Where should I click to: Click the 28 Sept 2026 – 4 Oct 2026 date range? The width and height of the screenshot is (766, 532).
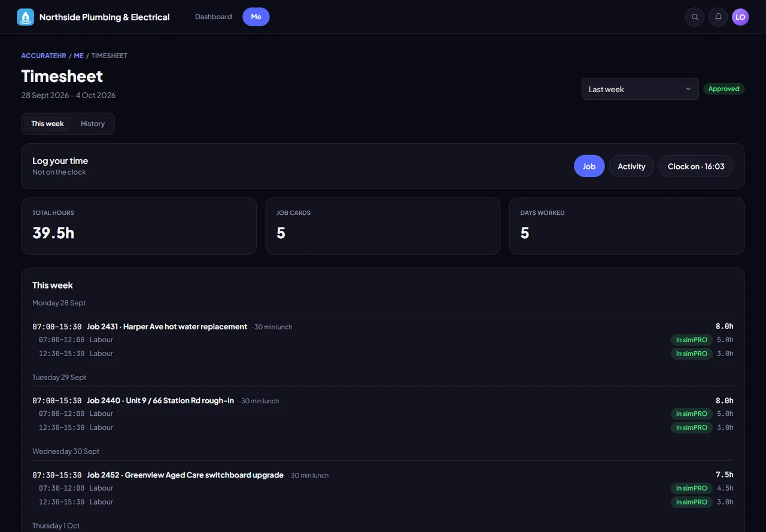point(68,95)
